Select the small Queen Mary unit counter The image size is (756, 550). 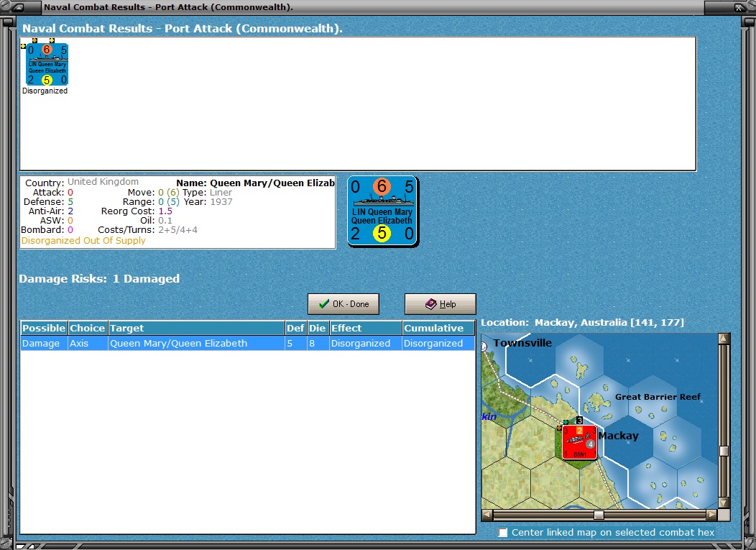point(47,65)
